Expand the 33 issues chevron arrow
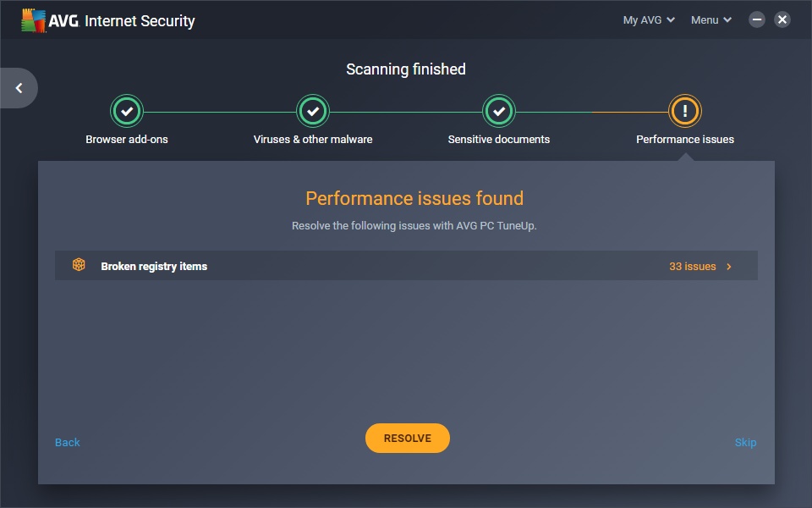 point(729,266)
